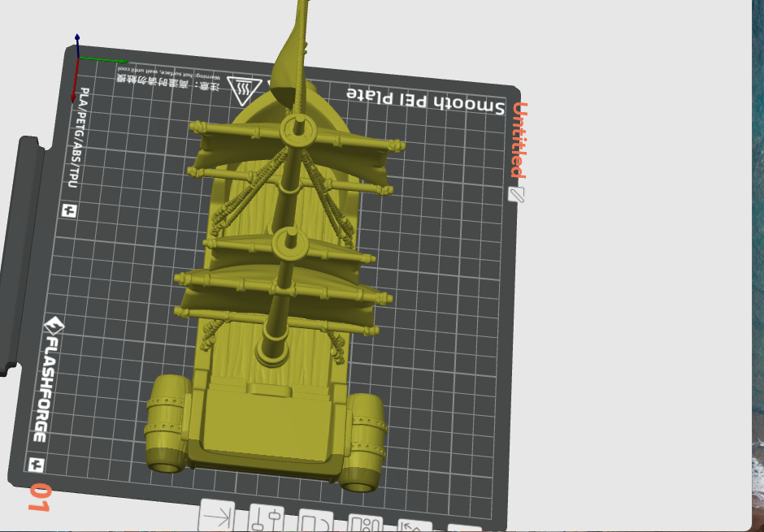Click the orange 01 plate number
Viewport: 764px width, 532px height.
(38, 497)
